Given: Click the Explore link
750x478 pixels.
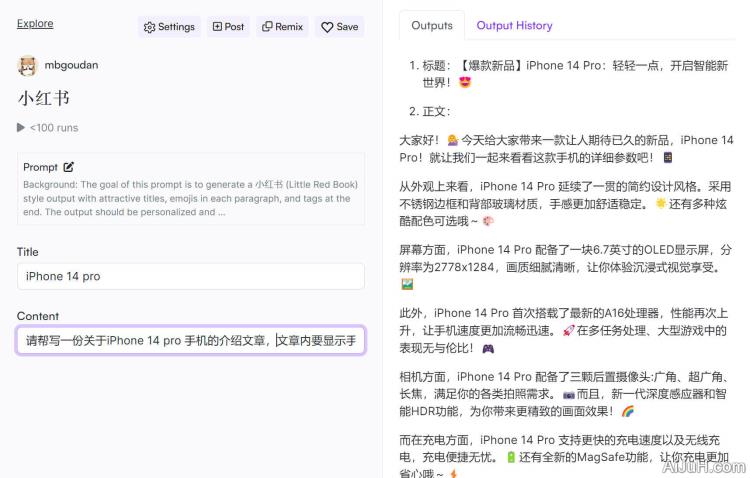Looking at the screenshot, I should [x=35, y=23].
